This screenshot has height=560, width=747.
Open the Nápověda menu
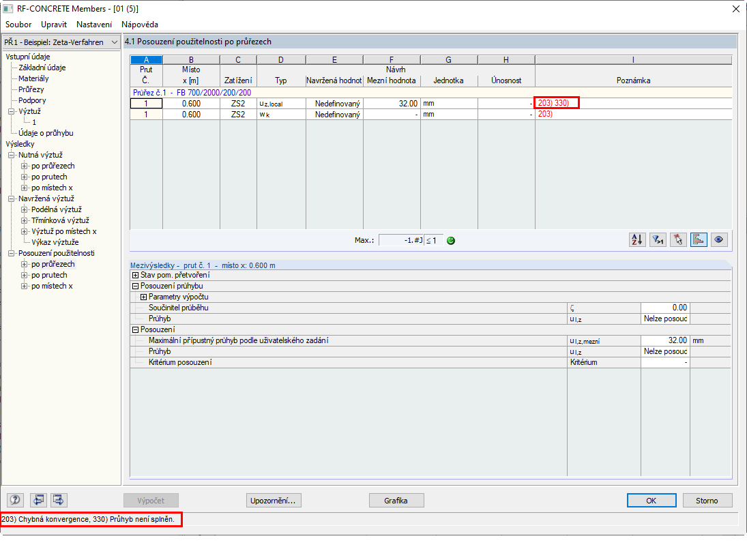140,25
